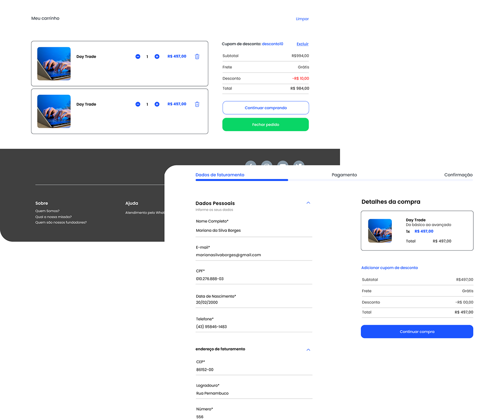Open Quem são nossos fundadores? footer link
504x420 pixels.
(x=61, y=223)
